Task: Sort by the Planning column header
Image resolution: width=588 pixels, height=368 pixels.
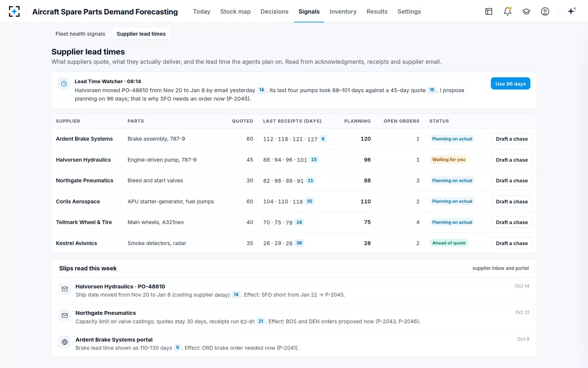Action: pyautogui.click(x=357, y=121)
